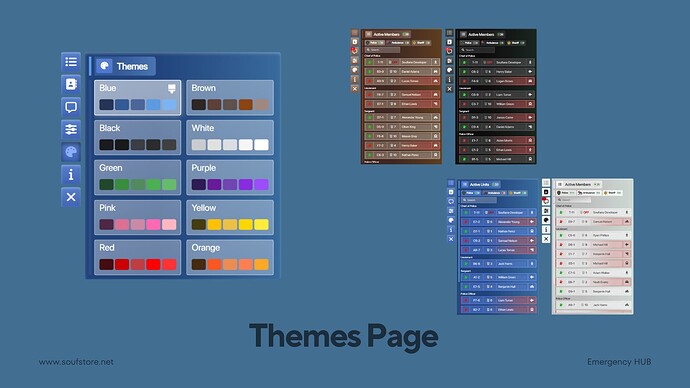Select the Police filter tab in blue-themed panel
This screenshot has width=690, height=388.
(x=471, y=193)
